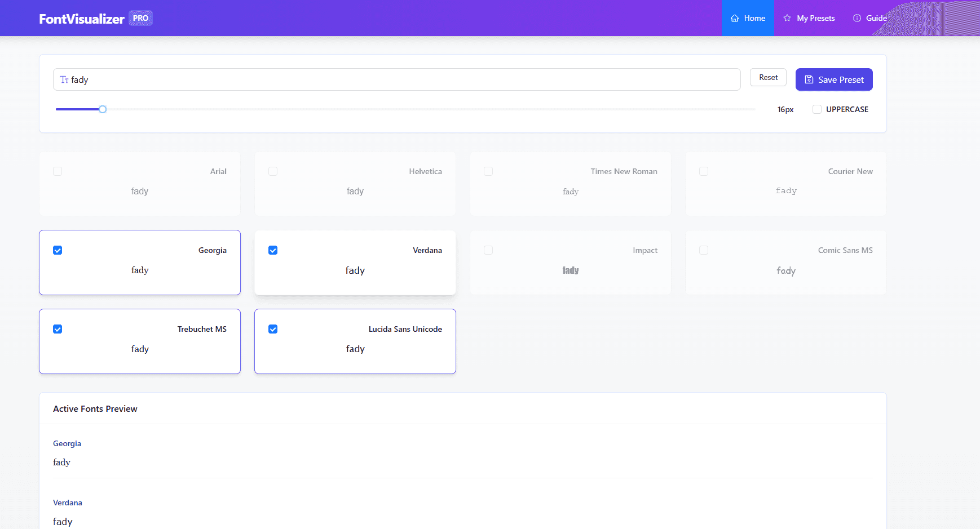This screenshot has height=529, width=980.
Task: Click the Save Preset button
Action: click(834, 79)
